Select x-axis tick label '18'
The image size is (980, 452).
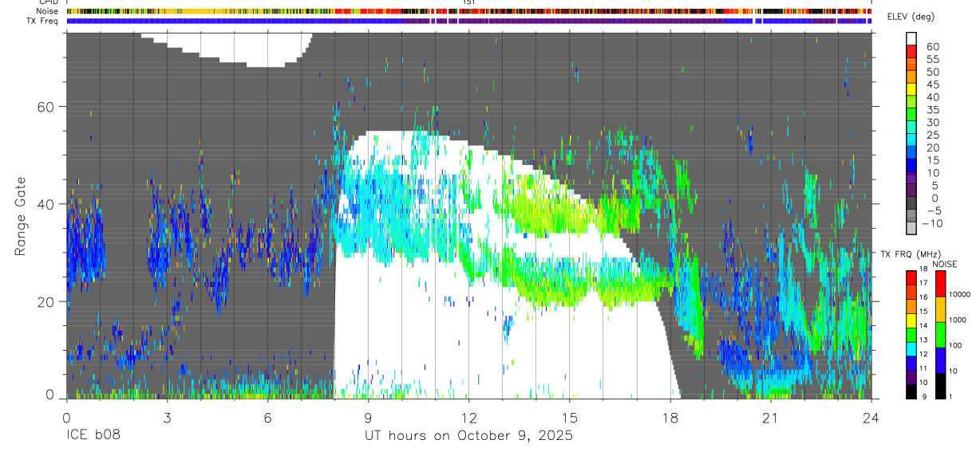670,418
